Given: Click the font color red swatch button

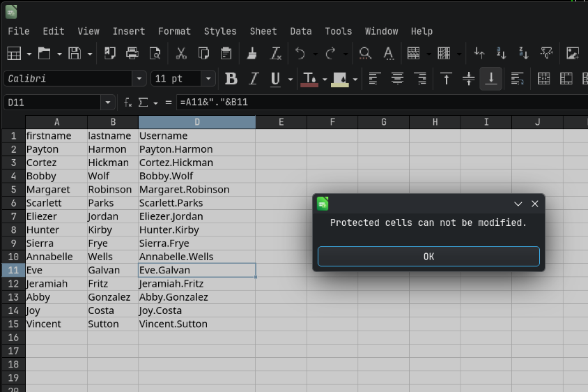Looking at the screenshot, I should 309,79.
